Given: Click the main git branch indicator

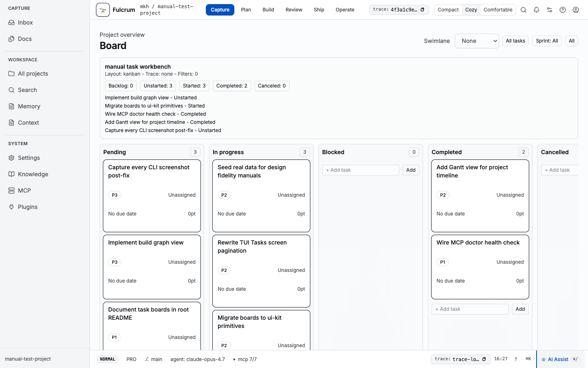Looking at the screenshot, I should [x=154, y=359].
